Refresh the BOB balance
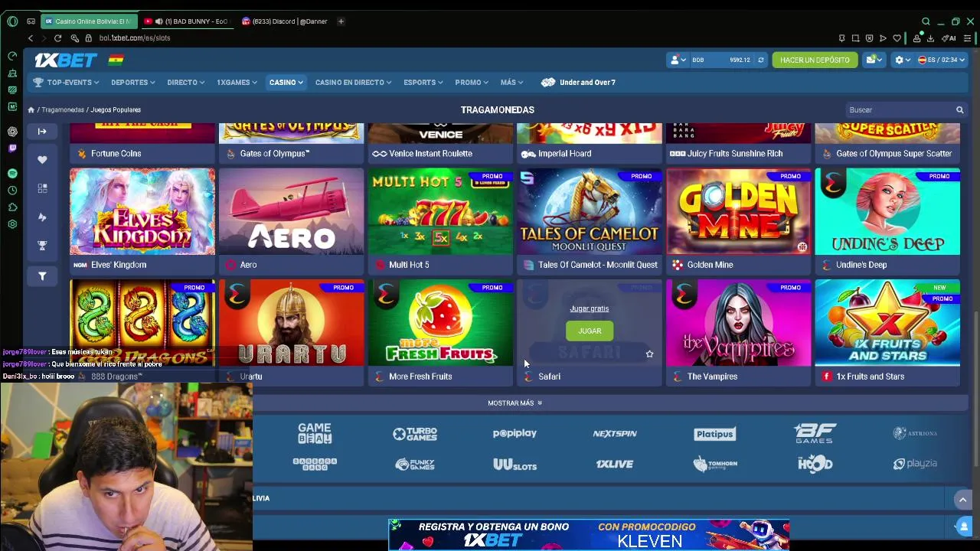The width and height of the screenshot is (980, 551). pyautogui.click(x=760, y=60)
